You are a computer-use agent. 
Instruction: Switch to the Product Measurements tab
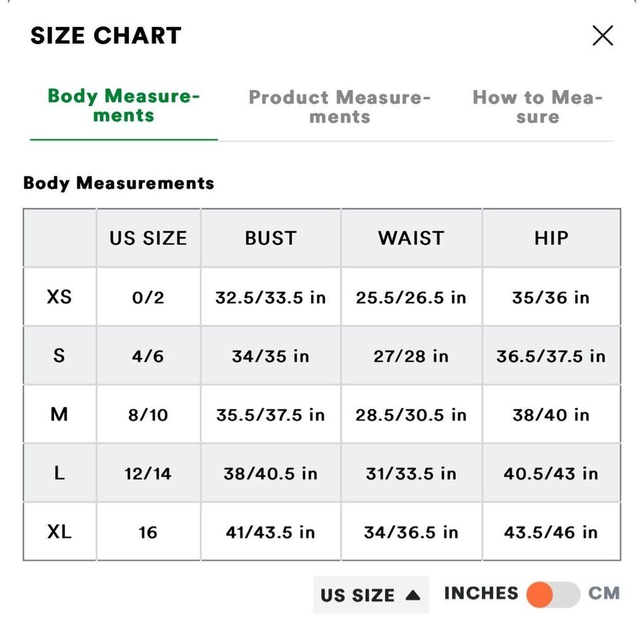tap(339, 107)
